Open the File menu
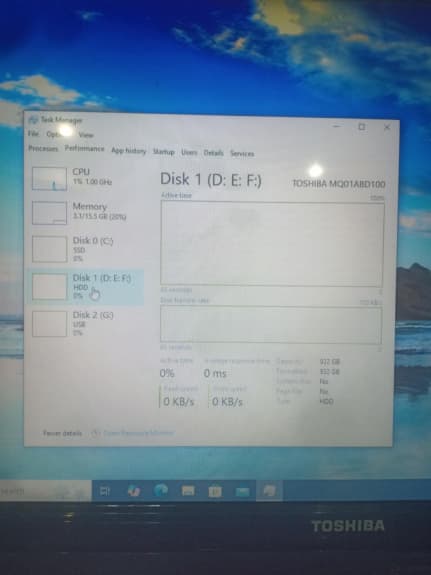This screenshot has width=431, height=575. (x=33, y=134)
